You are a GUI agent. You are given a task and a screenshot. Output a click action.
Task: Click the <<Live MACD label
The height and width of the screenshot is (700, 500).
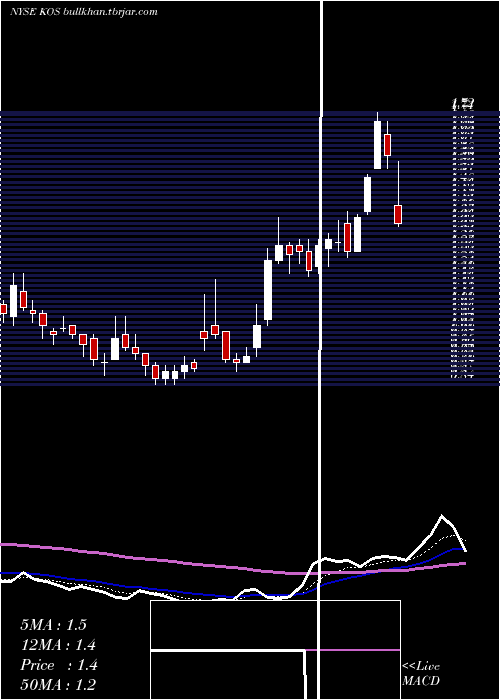pyautogui.click(x=421, y=673)
